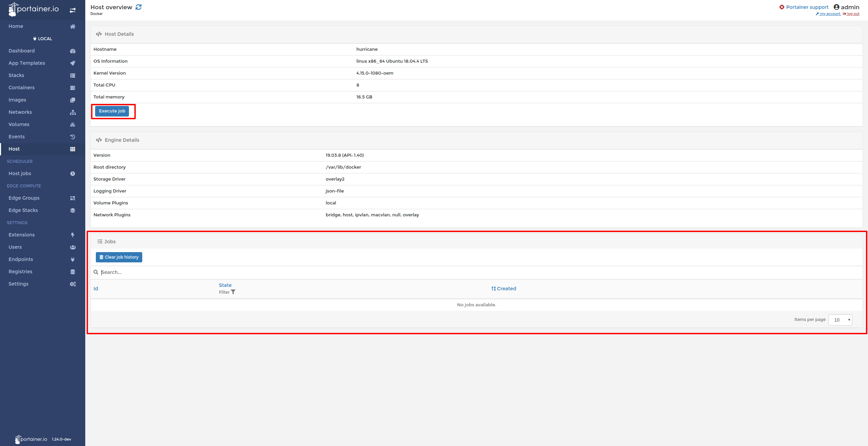Open the Items per page dropdown

840,320
